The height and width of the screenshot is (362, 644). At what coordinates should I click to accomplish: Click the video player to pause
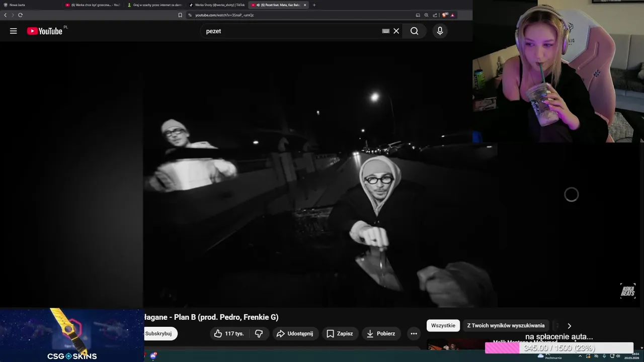[x=320, y=174]
